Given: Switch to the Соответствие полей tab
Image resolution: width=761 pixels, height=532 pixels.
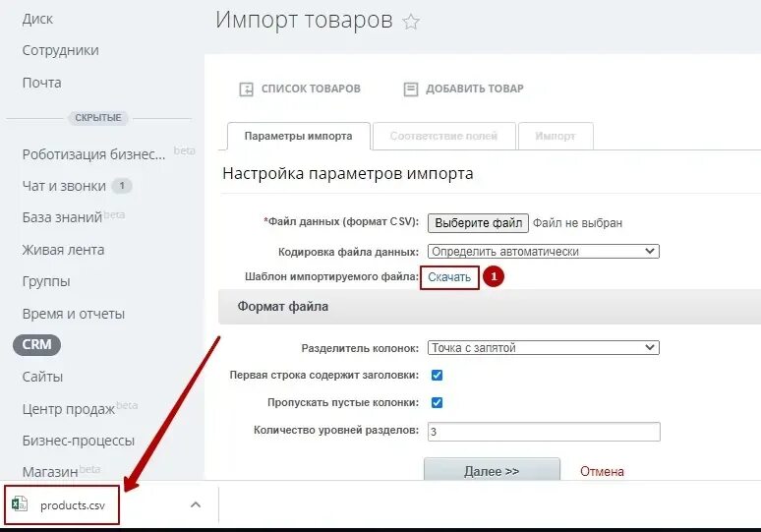Looking at the screenshot, I should 443,136.
